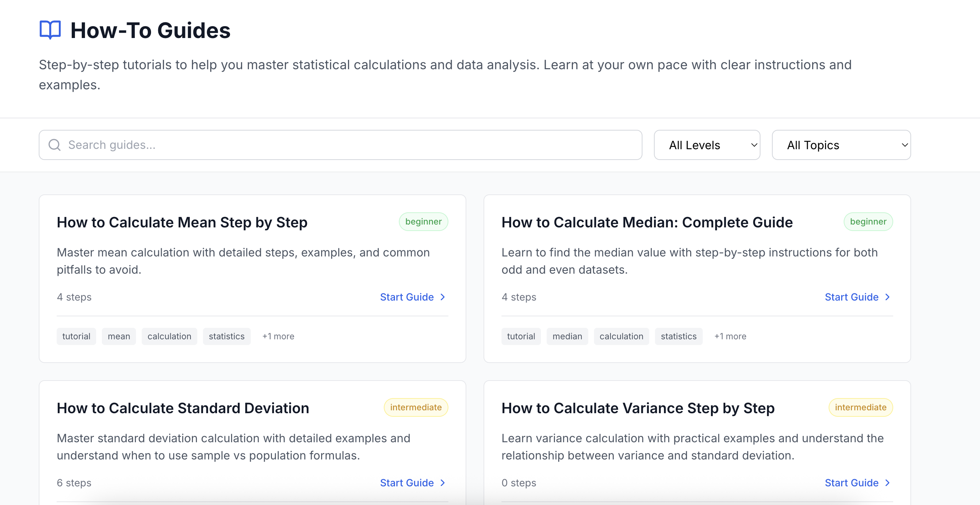Viewport: 980px width, 505px height.
Task: Expand the +1 more tags on the Mean guide
Action: click(x=278, y=336)
